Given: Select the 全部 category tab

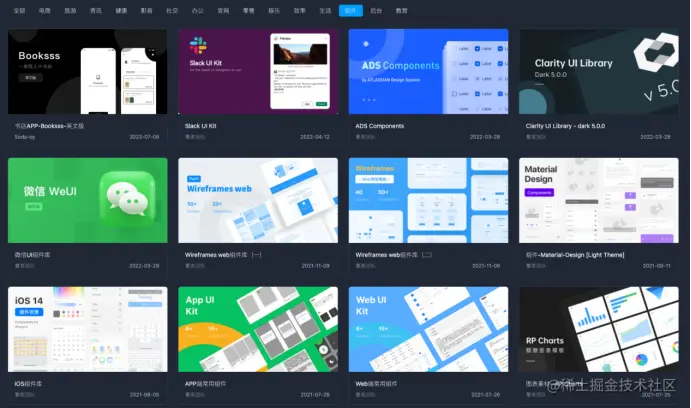Looking at the screenshot, I should pos(19,11).
